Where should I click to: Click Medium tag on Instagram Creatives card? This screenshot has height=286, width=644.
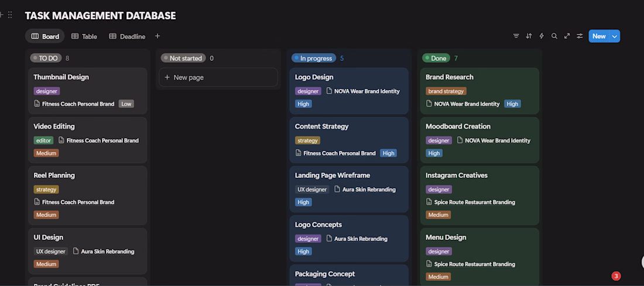[x=439, y=215]
